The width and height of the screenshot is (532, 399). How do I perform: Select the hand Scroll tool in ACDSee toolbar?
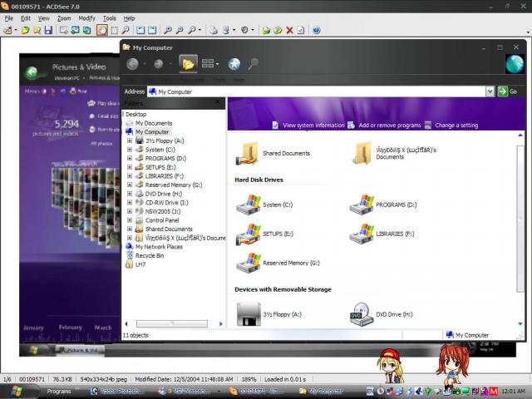[102, 30]
